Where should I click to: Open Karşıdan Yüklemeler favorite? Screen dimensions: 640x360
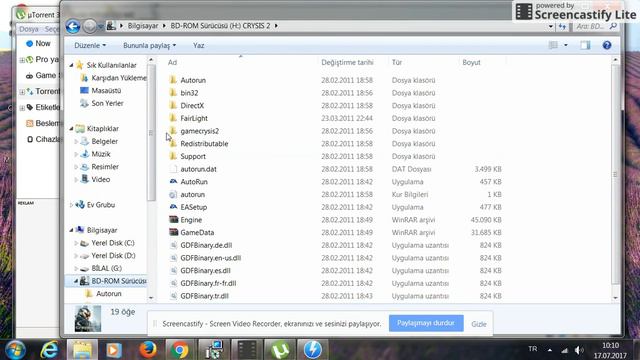[x=118, y=78]
